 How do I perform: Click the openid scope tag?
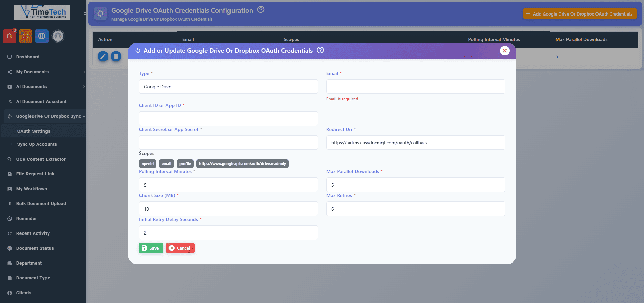(x=148, y=164)
